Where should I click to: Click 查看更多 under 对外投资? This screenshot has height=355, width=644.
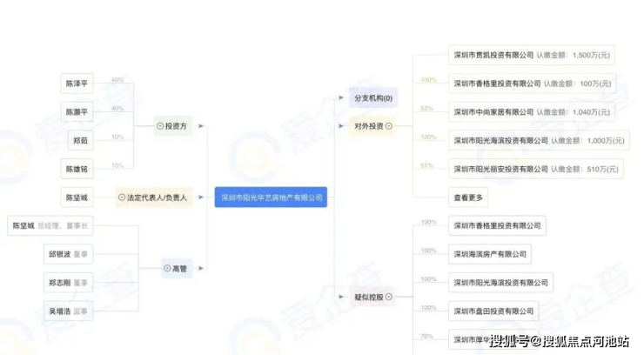tap(469, 198)
